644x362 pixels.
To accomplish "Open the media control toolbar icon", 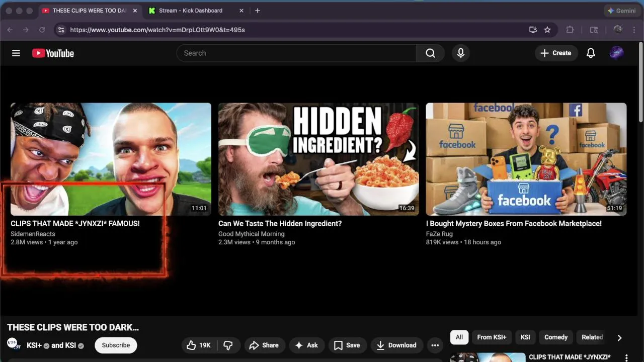I will coord(594,30).
